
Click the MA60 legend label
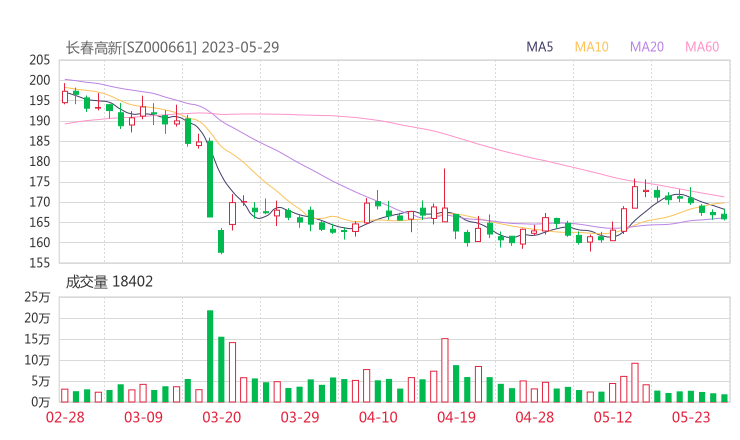pyautogui.click(x=702, y=47)
